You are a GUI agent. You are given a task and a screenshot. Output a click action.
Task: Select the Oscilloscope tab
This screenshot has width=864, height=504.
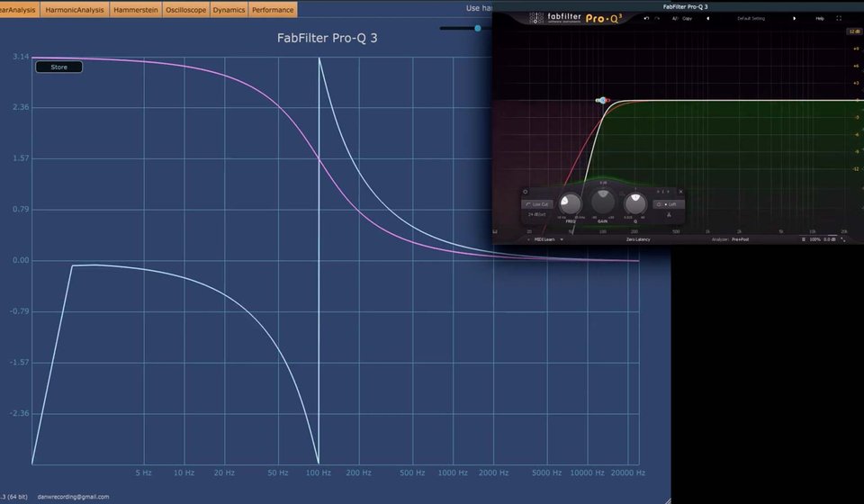(185, 9)
